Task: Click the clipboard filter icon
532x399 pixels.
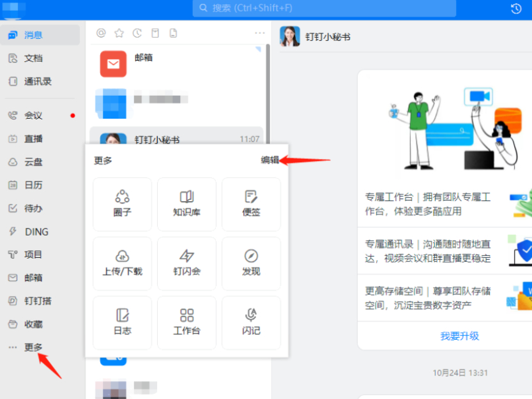Action: pos(155,33)
